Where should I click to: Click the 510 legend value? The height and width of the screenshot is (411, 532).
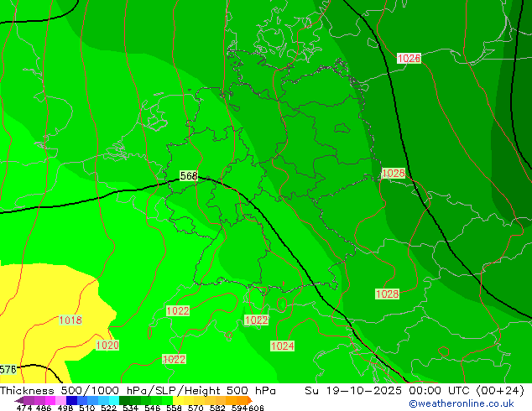click(x=87, y=408)
